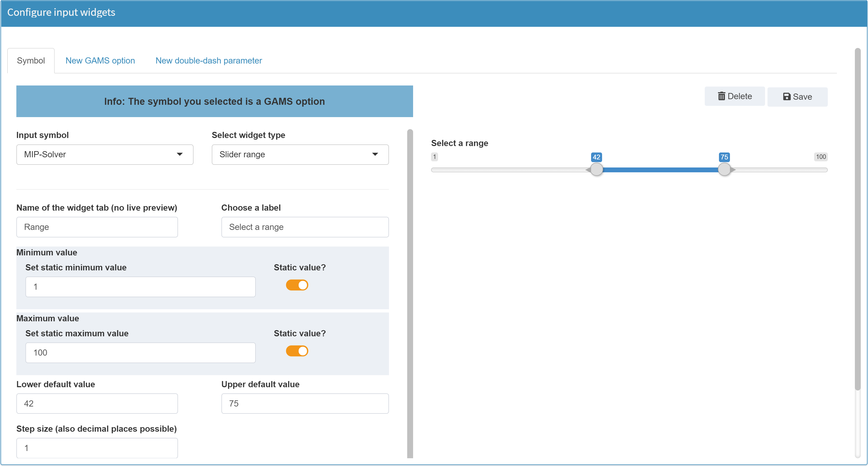Click the widget tab name field
Screen dimensions: 868x466
(97, 227)
